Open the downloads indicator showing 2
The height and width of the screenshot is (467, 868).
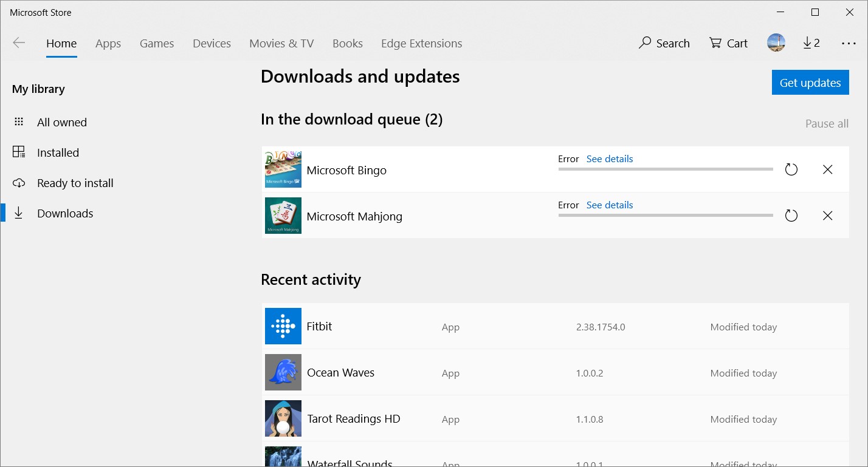pos(811,43)
